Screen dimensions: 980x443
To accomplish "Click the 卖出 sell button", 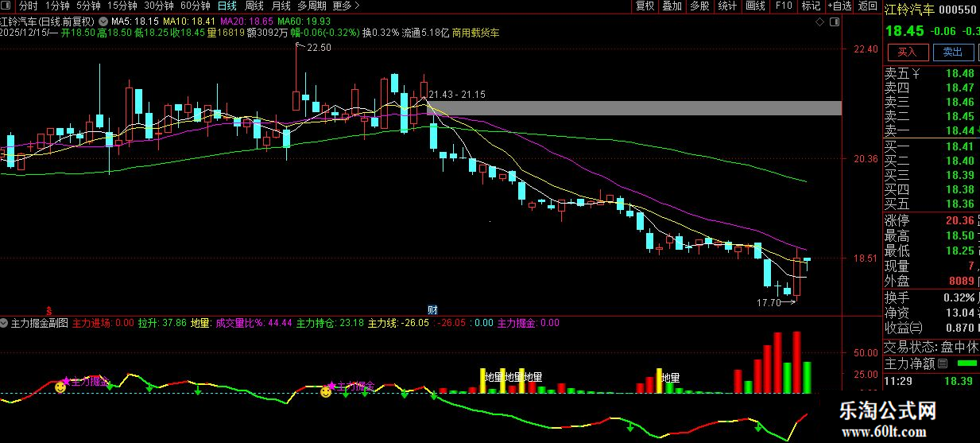I will click(x=953, y=52).
